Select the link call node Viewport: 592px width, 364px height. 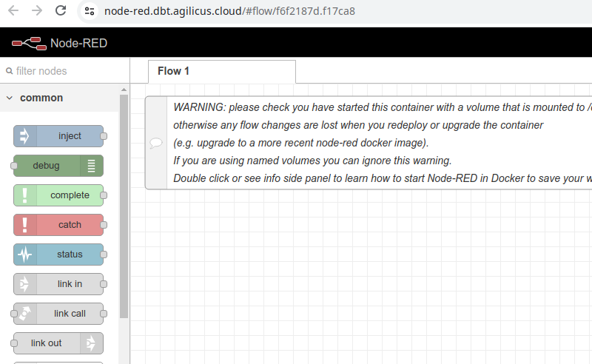tap(58, 314)
